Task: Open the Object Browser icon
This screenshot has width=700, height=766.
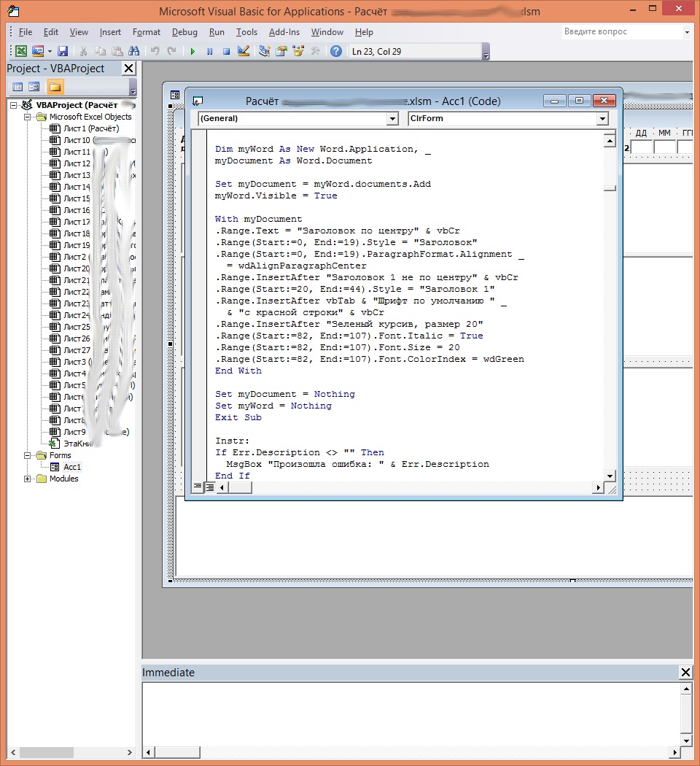Action: 297,51
